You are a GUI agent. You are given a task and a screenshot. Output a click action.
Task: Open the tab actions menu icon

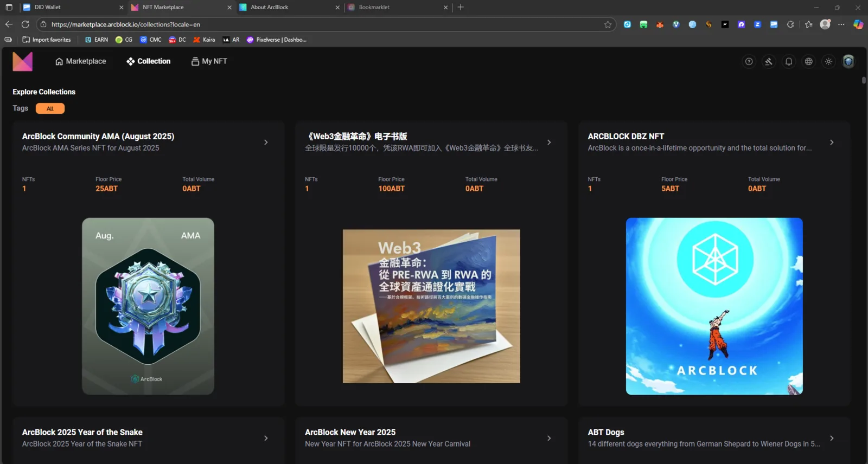(x=9, y=7)
